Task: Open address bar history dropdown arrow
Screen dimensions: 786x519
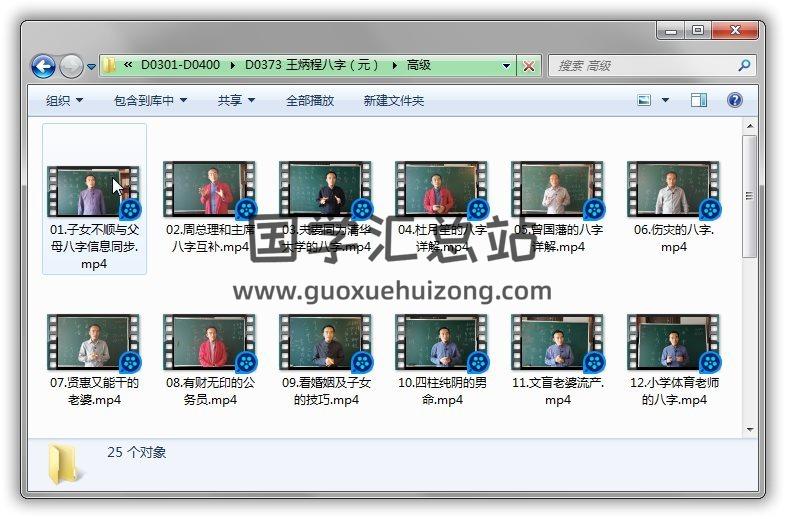Action: [x=506, y=66]
